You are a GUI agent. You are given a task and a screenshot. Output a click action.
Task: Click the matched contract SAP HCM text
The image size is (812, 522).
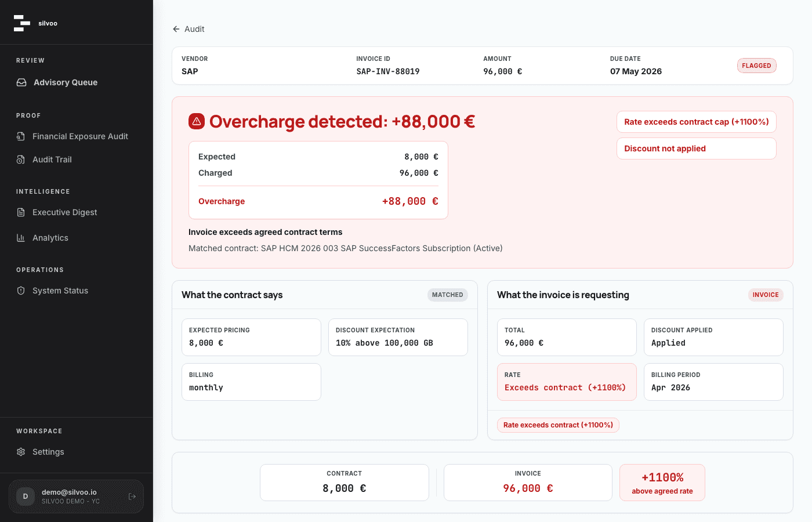tap(346, 248)
